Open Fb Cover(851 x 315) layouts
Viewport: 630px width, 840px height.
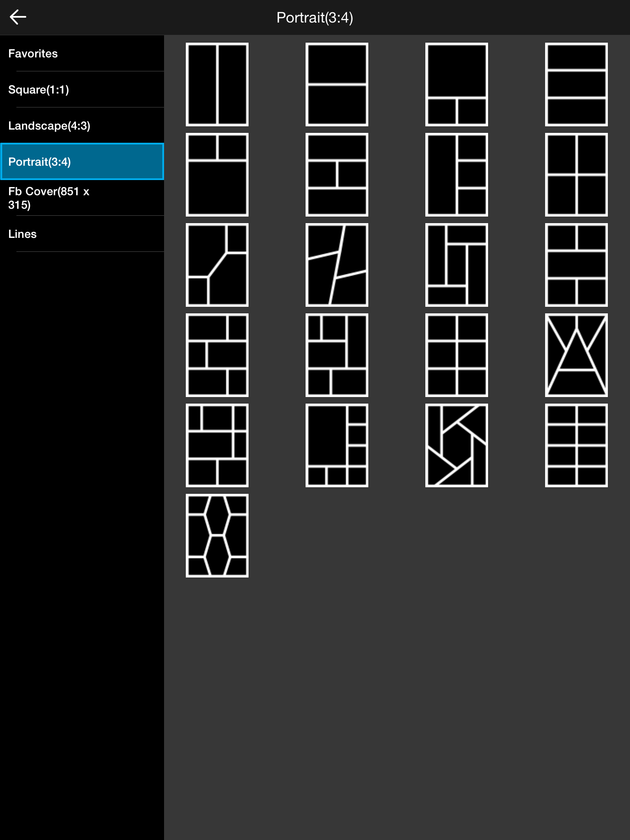[x=82, y=198]
